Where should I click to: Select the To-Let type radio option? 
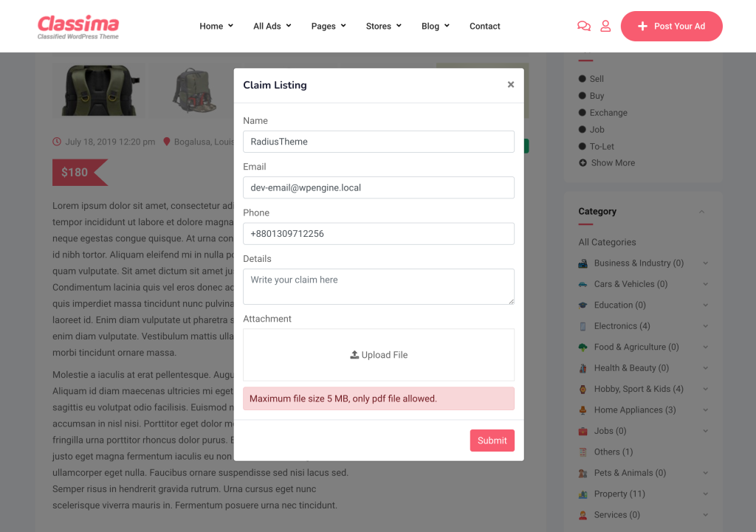(583, 146)
